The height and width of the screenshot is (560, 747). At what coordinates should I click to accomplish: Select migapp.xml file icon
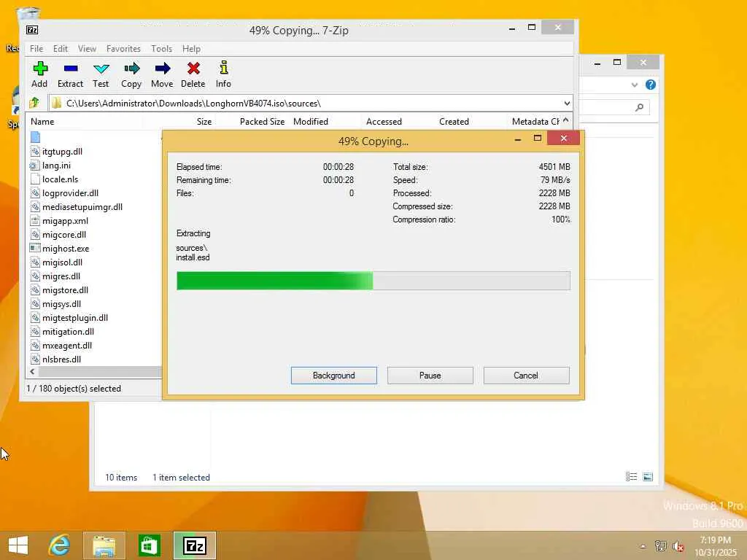coord(35,220)
